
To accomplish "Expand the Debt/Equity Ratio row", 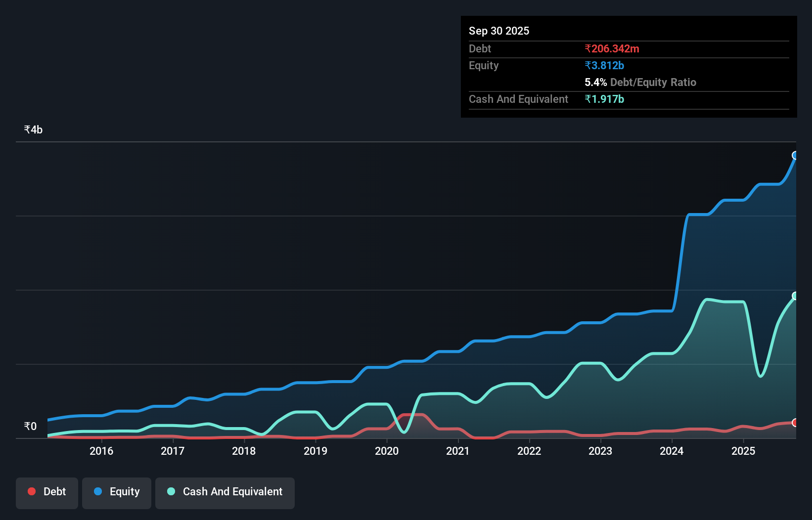I will (x=640, y=82).
